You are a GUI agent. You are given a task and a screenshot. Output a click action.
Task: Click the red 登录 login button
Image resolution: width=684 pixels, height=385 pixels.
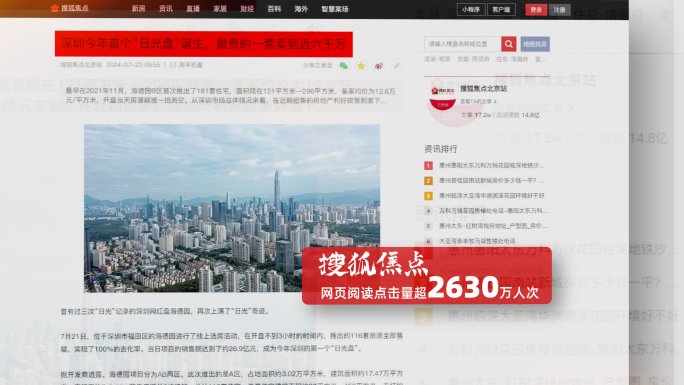coord(536,10)
